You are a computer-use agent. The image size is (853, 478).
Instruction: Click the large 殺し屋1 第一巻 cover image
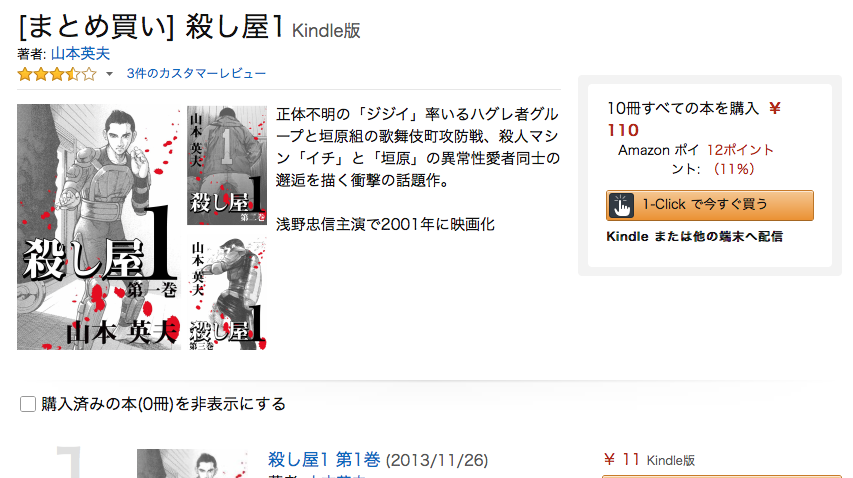tap(98, 227)
